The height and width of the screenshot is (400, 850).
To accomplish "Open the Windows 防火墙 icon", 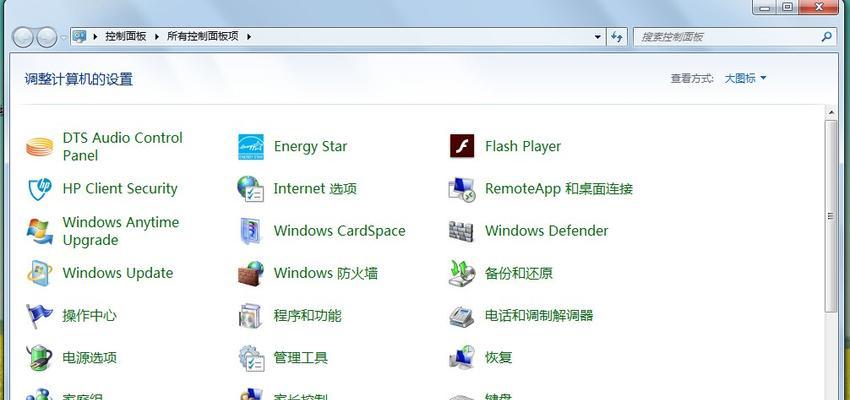I will pyautogui.click(x=250, y=273).
